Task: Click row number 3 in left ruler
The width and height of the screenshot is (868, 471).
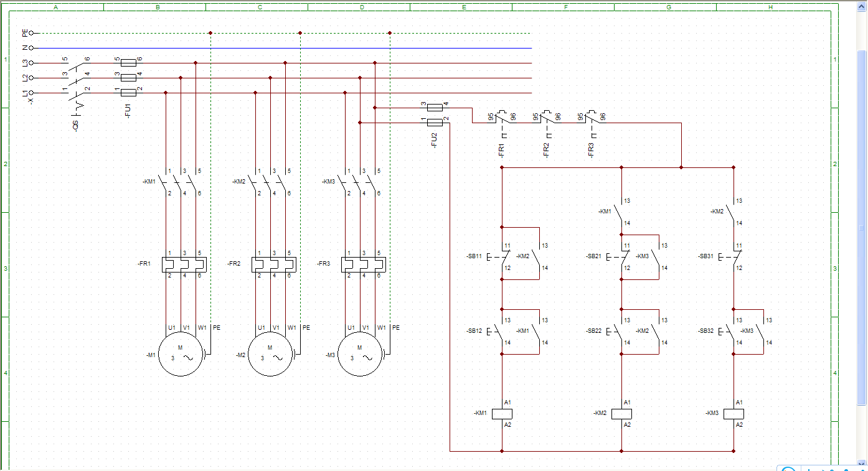Action: tap(6, 269)
